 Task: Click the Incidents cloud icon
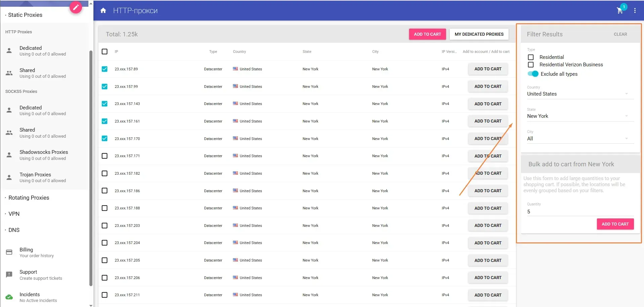tap(9, 297)
